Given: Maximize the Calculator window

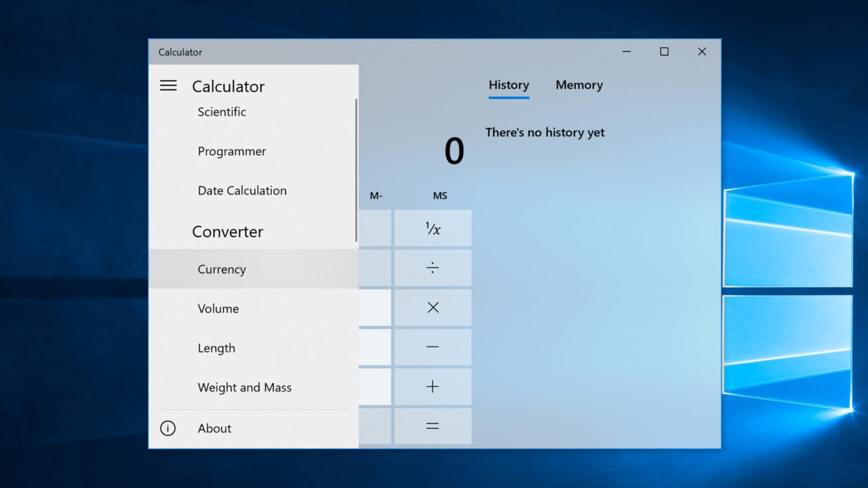Looking at the screenshot, I should click(x=664, y=52).
